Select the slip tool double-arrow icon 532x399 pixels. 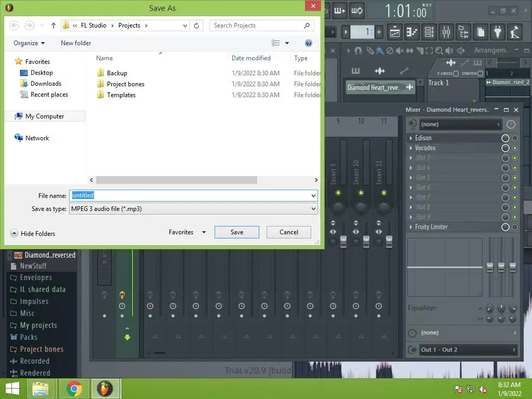pos(410,50)
